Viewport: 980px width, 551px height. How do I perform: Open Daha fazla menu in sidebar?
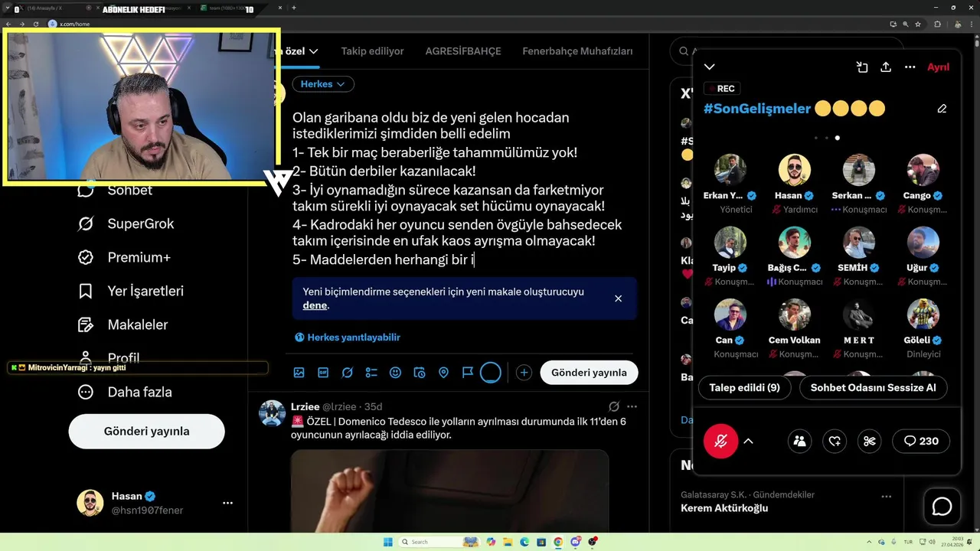pos(125,392)
